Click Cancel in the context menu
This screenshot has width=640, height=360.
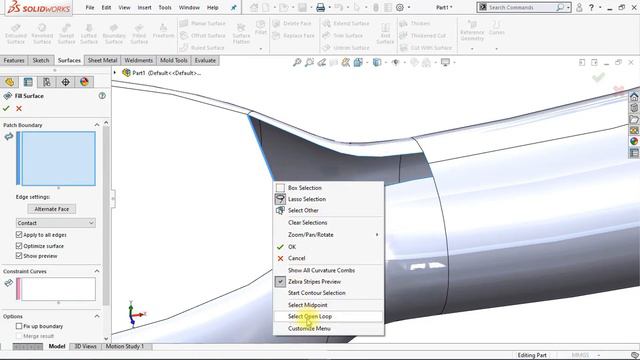[329, 258]
